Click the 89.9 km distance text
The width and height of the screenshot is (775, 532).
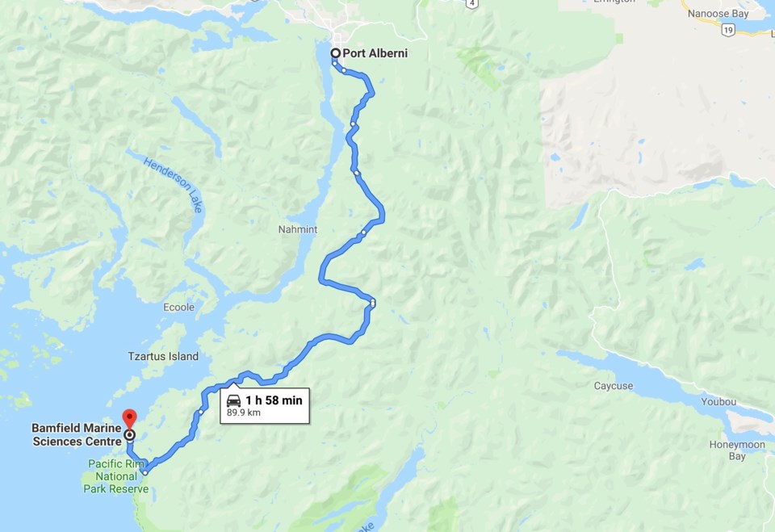[244, 413]
